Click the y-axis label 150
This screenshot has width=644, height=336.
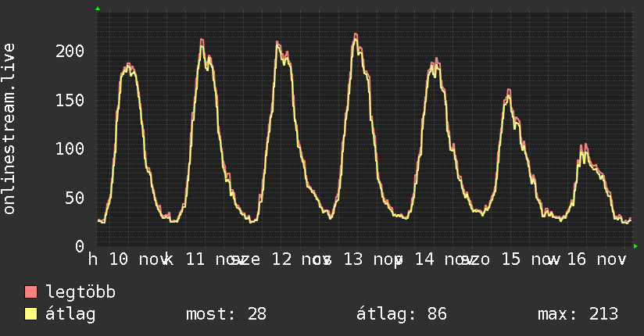70,100
